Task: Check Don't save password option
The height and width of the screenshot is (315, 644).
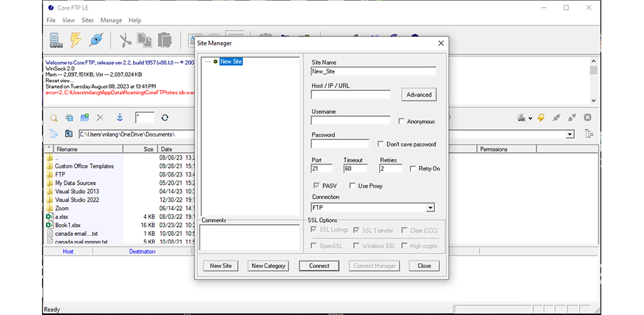Action: (381, 144)
